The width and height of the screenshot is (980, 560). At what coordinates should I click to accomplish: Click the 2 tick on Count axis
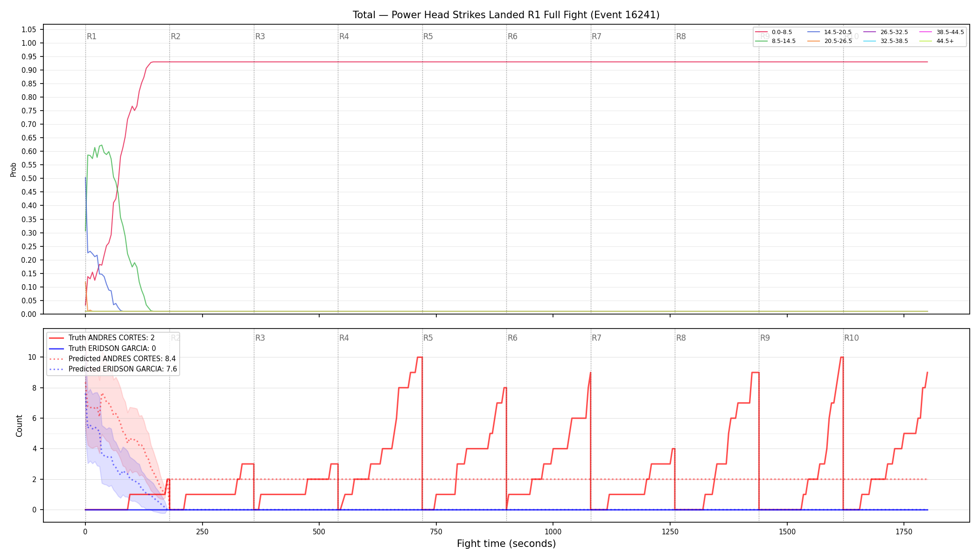34,479
